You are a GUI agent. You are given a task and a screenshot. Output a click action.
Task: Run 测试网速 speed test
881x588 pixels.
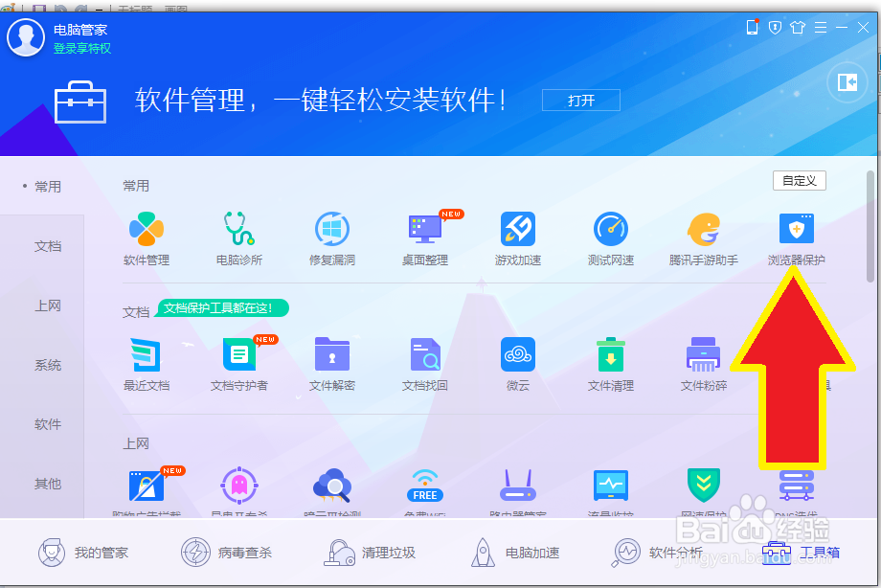pyautogui.click(x=611, y=237)
